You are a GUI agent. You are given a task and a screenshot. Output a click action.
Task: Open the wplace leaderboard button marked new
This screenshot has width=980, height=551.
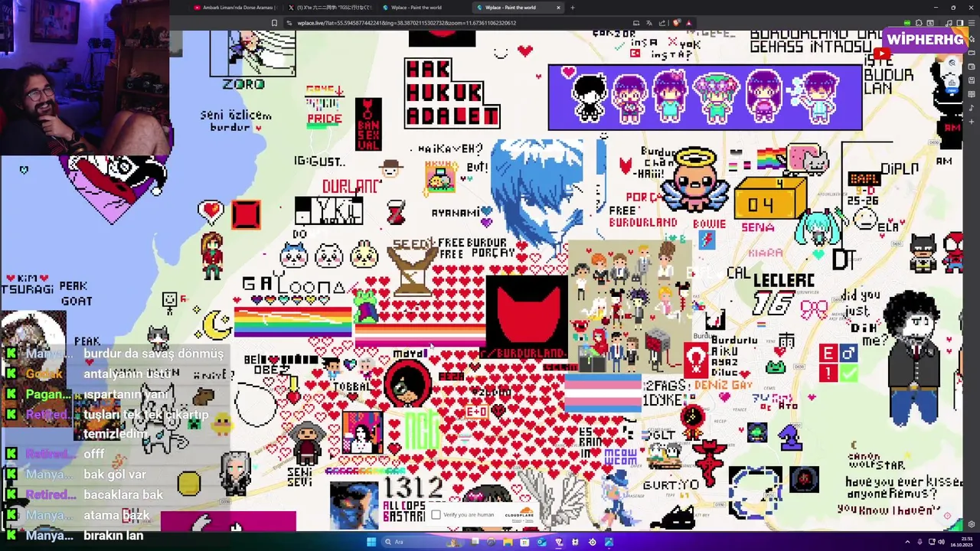click(x=952, y=83)
